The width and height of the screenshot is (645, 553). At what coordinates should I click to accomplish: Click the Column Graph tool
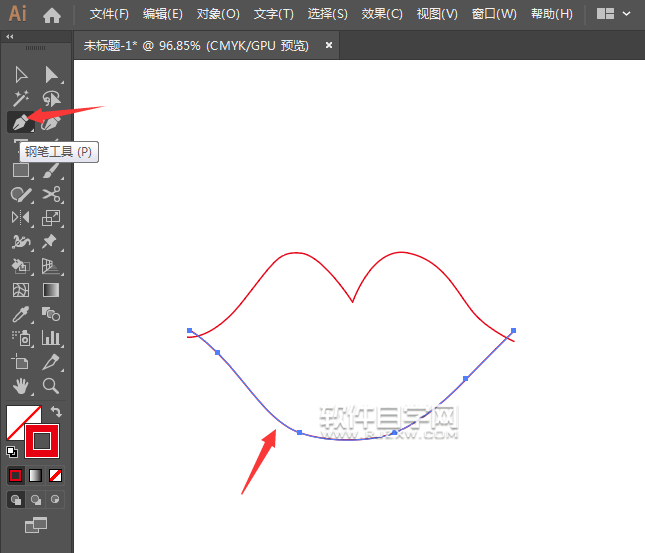coord(52,338)
